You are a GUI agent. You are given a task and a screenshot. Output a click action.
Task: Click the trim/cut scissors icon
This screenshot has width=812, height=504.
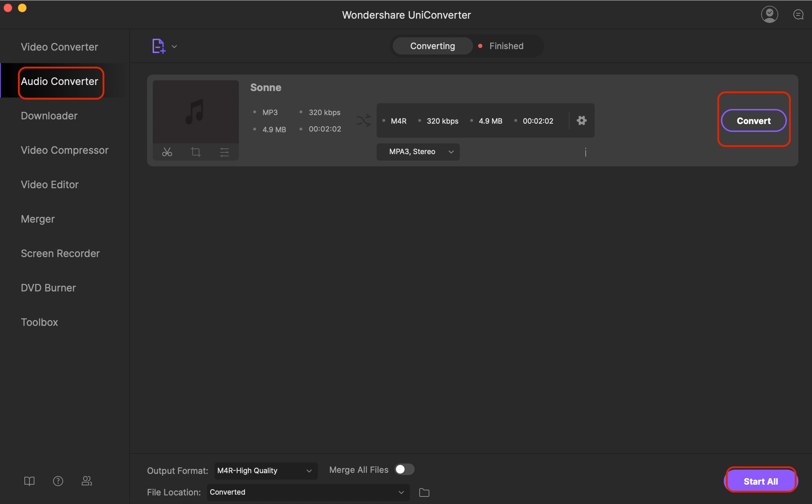coord(167,152)
